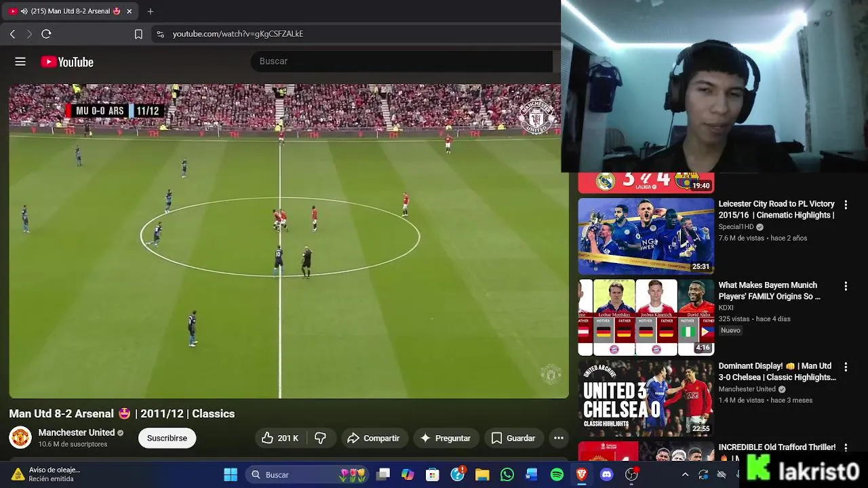Click the YouTube logo to go home
This screenshot has height=488, width=868.
pyautogui.click(x=67, y=62)
